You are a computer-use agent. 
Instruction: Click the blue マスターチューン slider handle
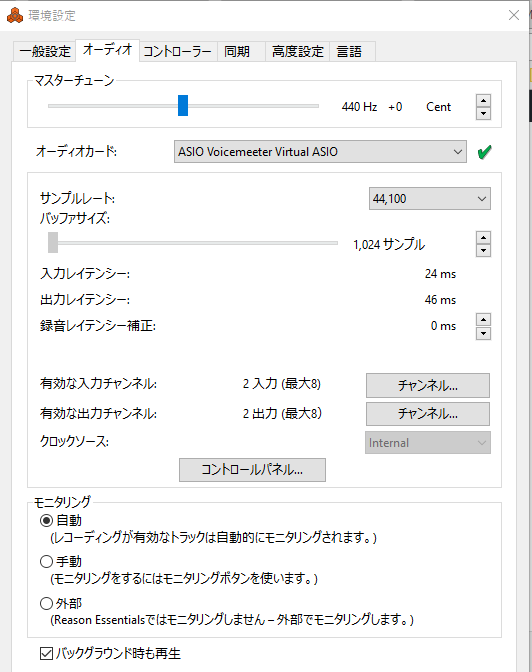click(x=183, y=105)
